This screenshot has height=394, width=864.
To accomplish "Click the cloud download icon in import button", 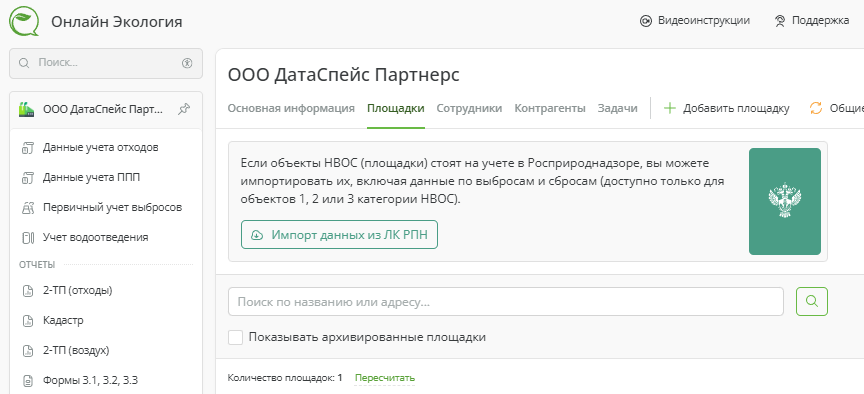I will click(x=257, y=235).
